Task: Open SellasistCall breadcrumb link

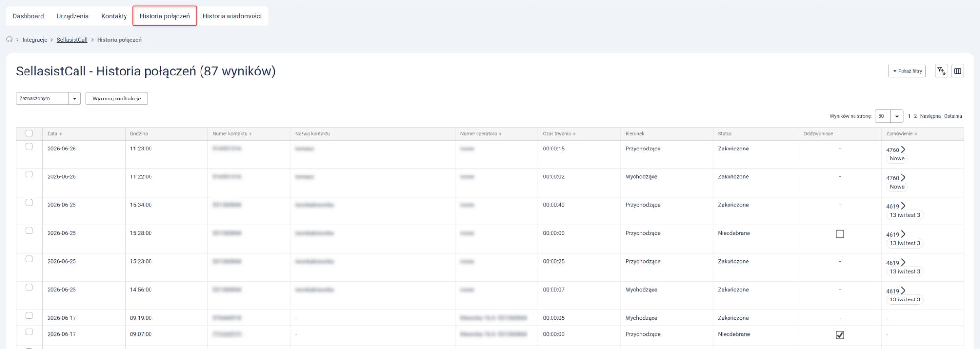Action: [72, 40]
